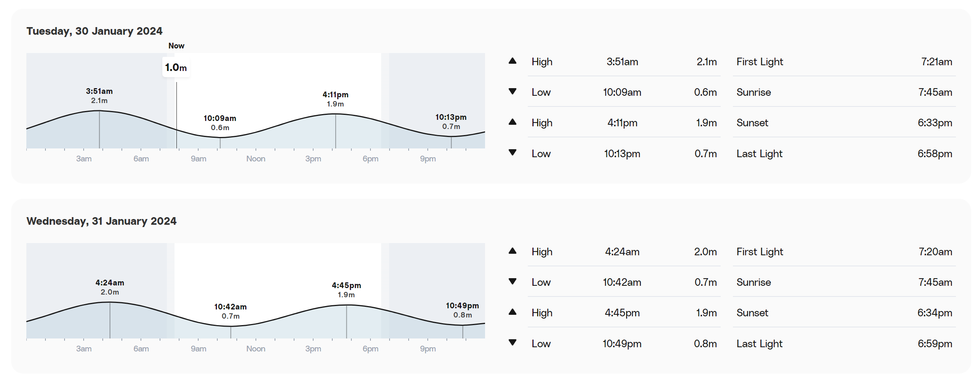Click the Wednesday Last Light 6:59pm row
Image resolution: width=980 pixels, height=377 pixels.
click(844, 343)
